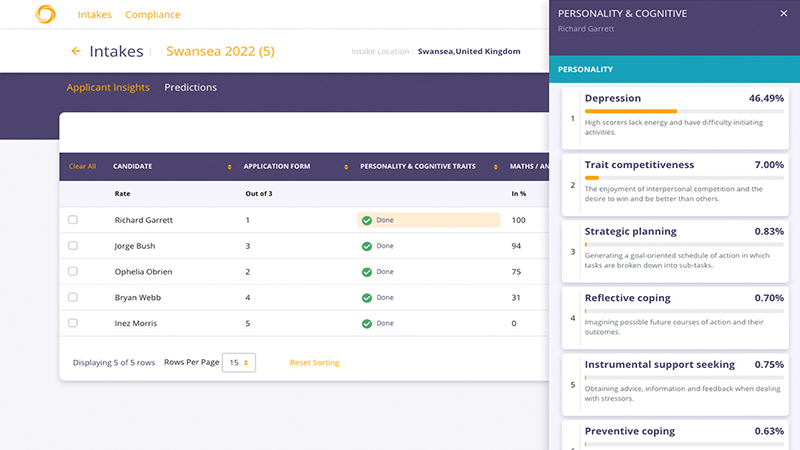Open the Rows Per Page dropdown
This screenshot has width=800, height=450.
pos(239,362)
